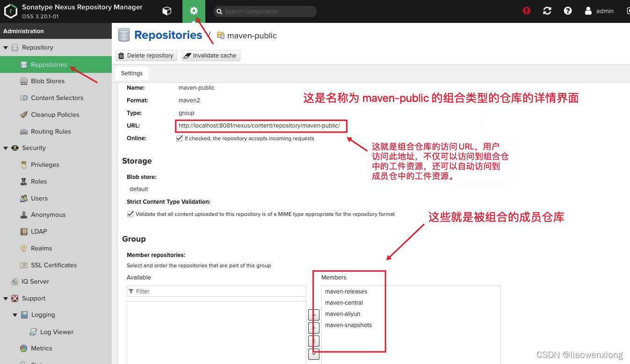
Task: Click the Anonymous user icon
Action: [x=24, y=215]
